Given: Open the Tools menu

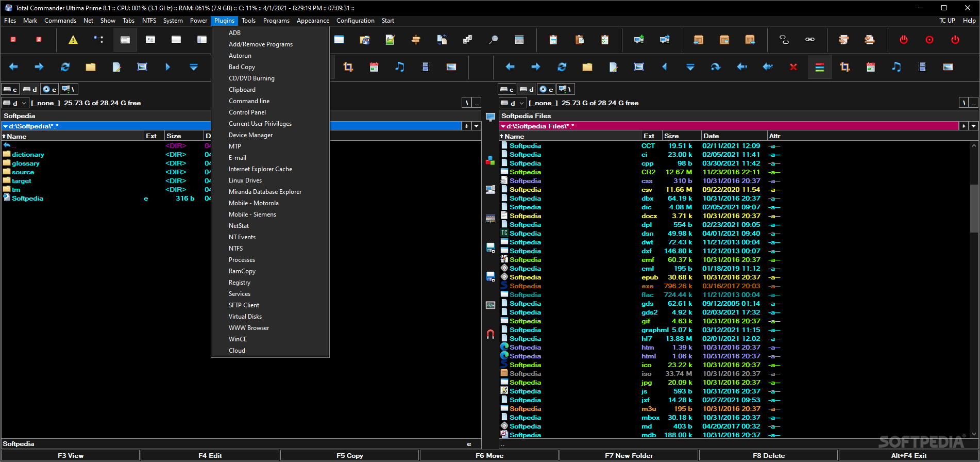Looking at the screenshot, I should point(248,21).
